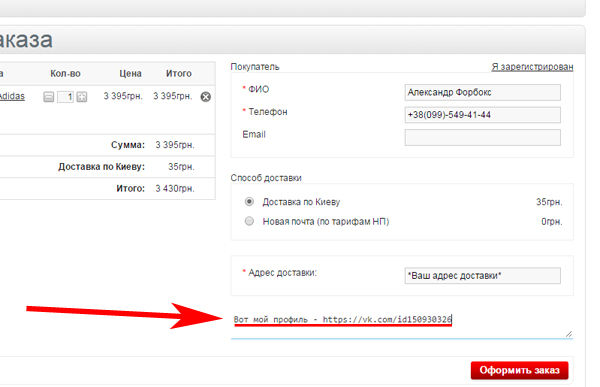
Task: Click the quantity field showing 1
Action: (65, 97)
